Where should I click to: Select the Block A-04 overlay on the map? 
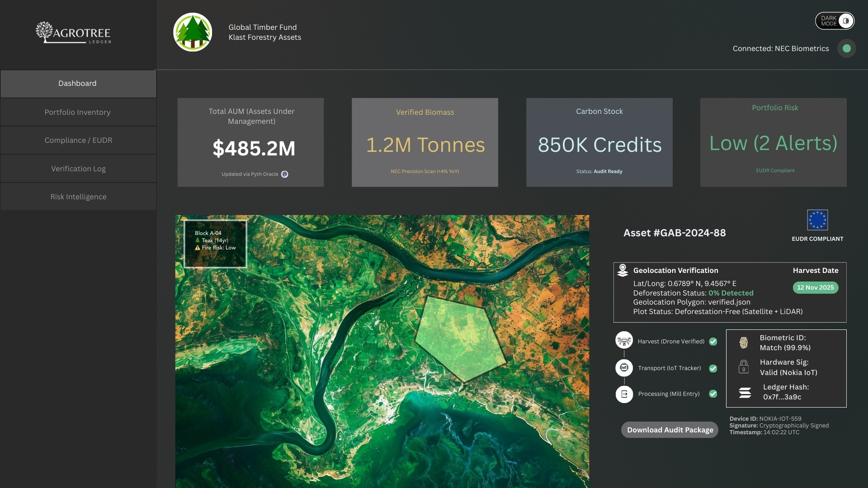click(215, 243)
